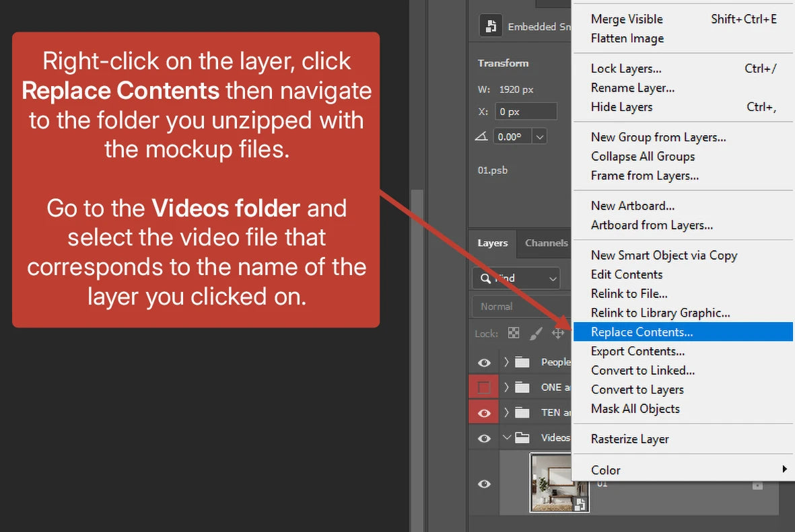Click Edit Contents in the context menu
The image size is (795, 532).
626,274
